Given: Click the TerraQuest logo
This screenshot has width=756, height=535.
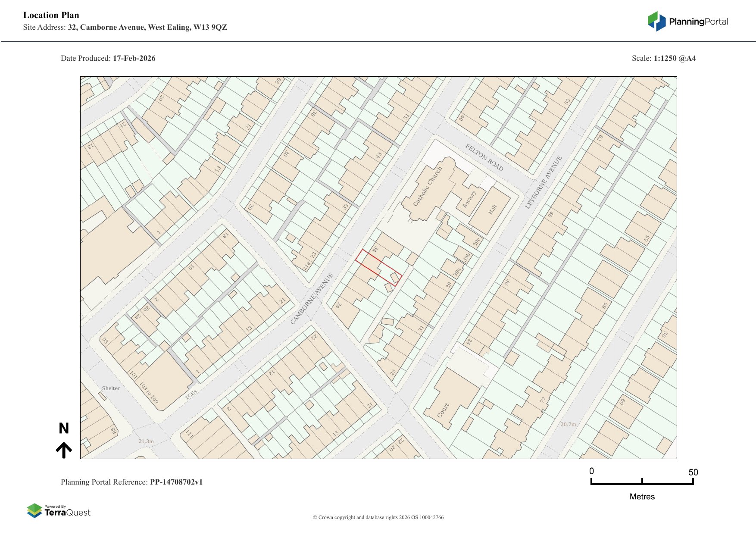Looking at the screenshot, I should tap(59, 510).
